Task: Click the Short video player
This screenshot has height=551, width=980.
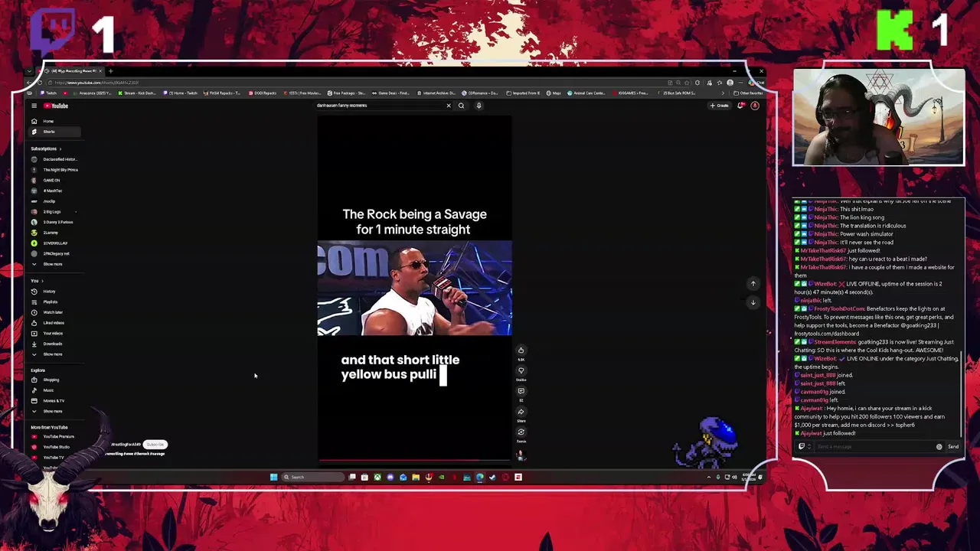Action: coord(414,289)
